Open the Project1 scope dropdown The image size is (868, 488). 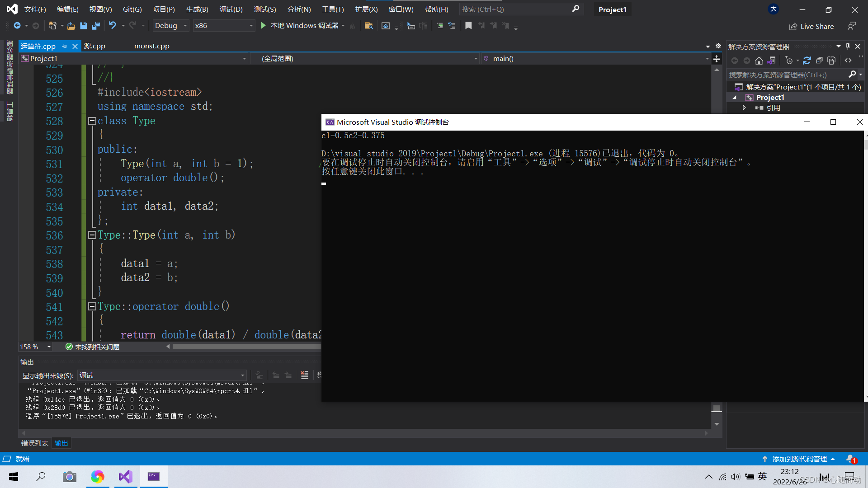[x=134, y=58]
